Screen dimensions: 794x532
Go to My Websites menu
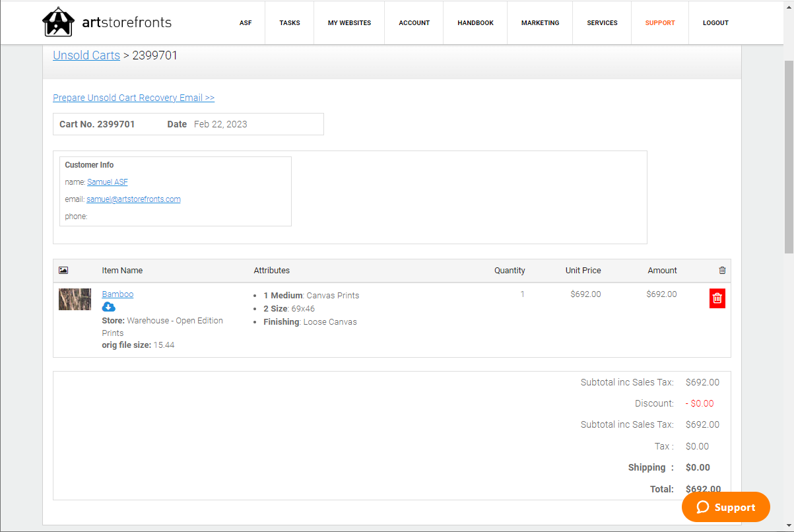click(x=349, y=22)
